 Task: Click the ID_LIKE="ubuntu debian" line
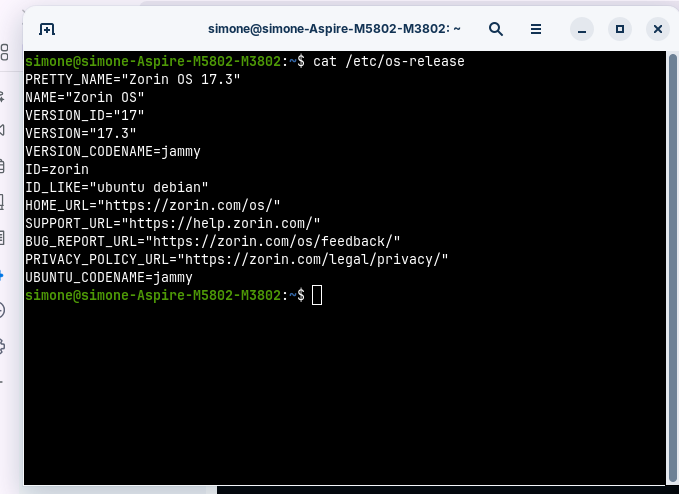tap(116, 187)
